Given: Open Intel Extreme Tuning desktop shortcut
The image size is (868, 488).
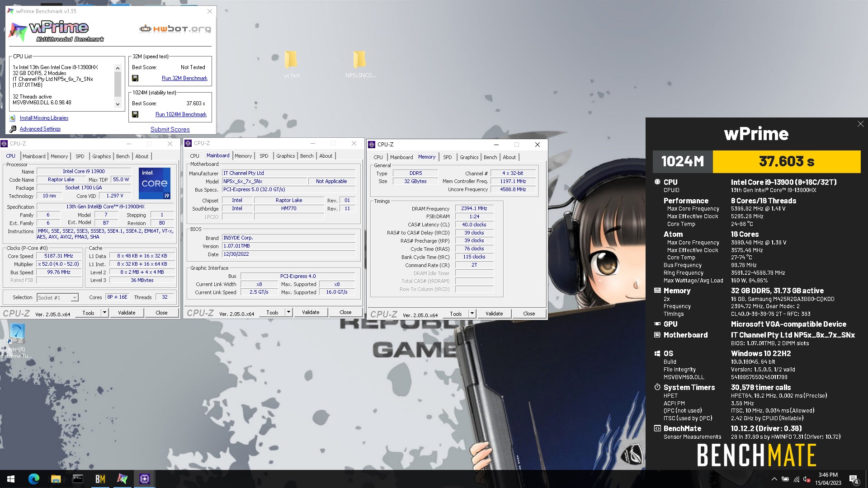Looking at the screenshot, I should (17, 341).
